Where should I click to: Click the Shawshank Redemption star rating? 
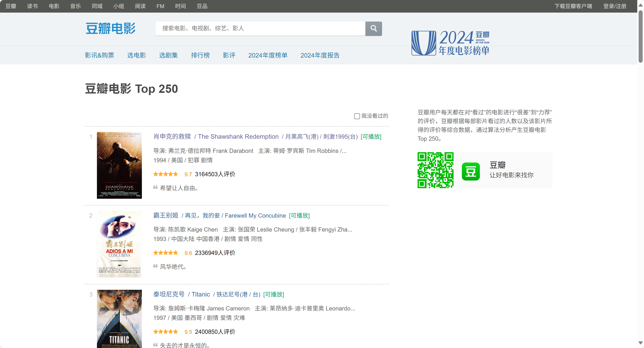tap(165, 174)
